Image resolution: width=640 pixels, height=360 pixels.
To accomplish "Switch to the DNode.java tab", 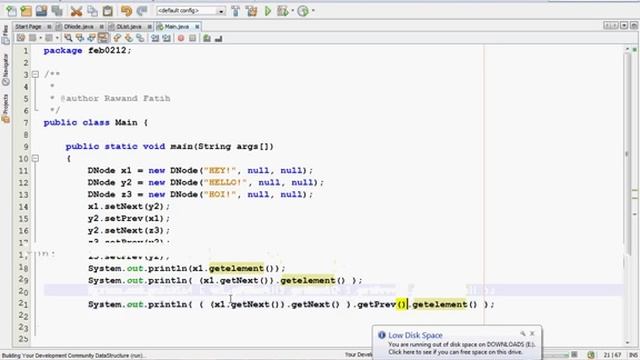I will 79,27.
